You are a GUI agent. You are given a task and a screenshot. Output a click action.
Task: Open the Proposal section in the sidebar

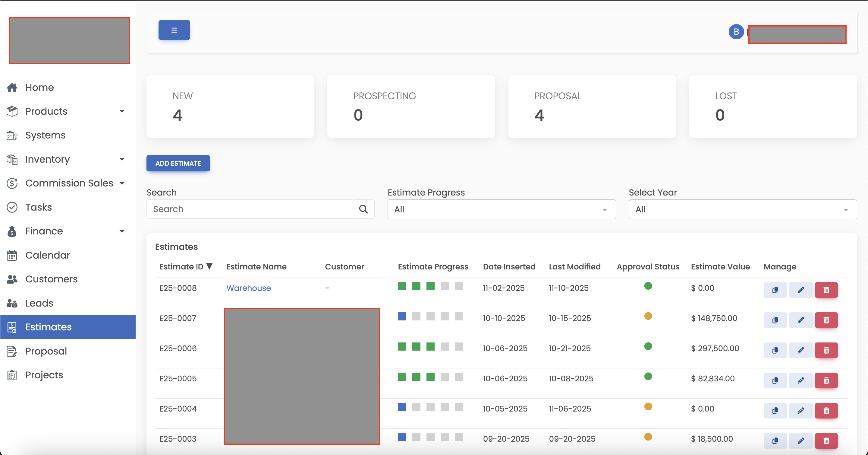pyautogui.click(x=46, y=351)
